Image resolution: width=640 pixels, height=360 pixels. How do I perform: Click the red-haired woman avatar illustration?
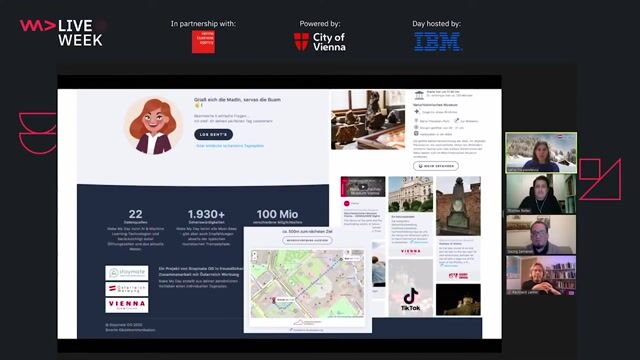153,126
